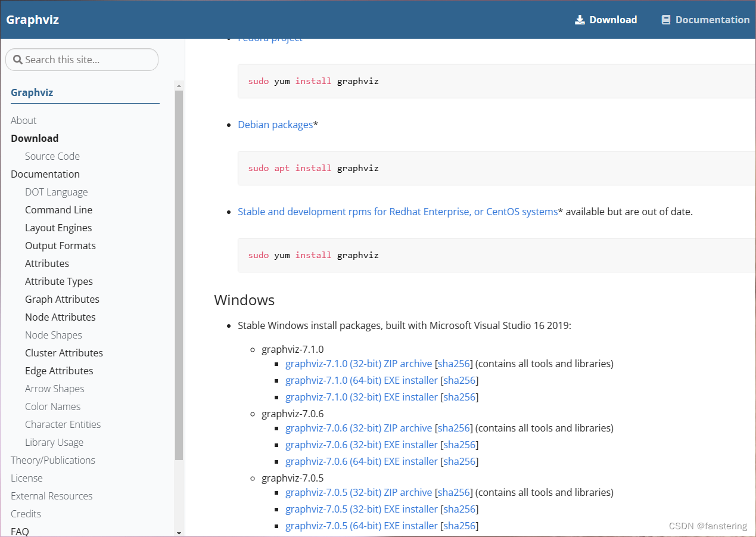This screenshot has width=756, height=537.
Task: Download graphviz-7.0.5 (32-bit) EXE installer
Action: point(362,509)
